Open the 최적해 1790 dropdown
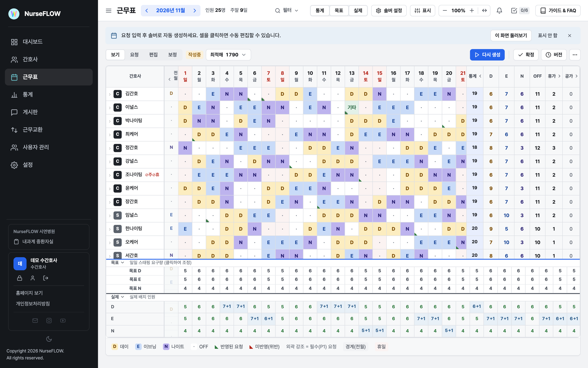 coord(228,55)
